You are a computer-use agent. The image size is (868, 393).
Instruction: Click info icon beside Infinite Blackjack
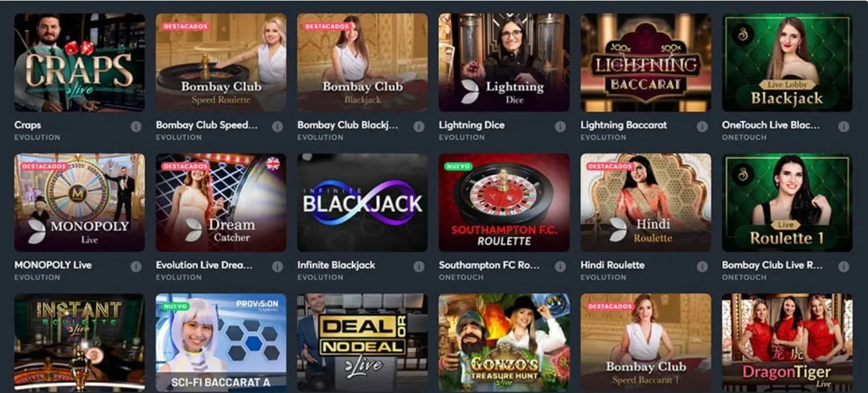click(x=419, y=267)
